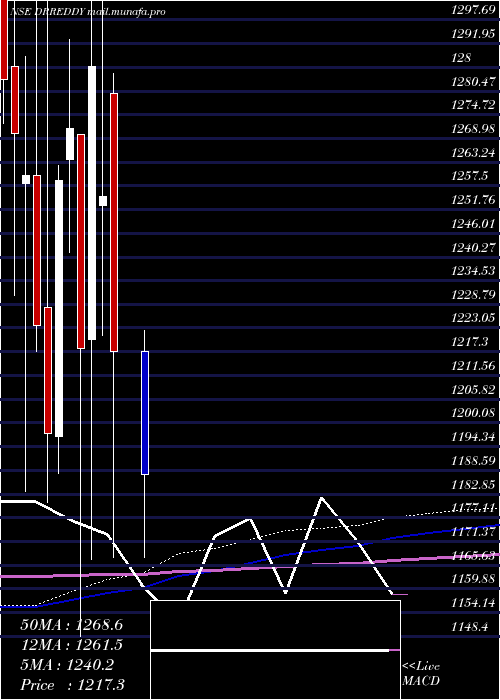Select the 1223.05 price level
The height and width of the screenshot is (700, 500).
point(473,318)
